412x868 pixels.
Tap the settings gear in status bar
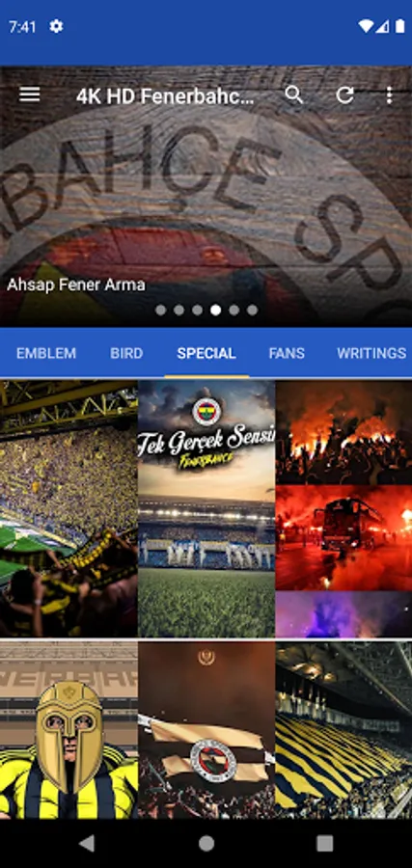coord(56,26)
